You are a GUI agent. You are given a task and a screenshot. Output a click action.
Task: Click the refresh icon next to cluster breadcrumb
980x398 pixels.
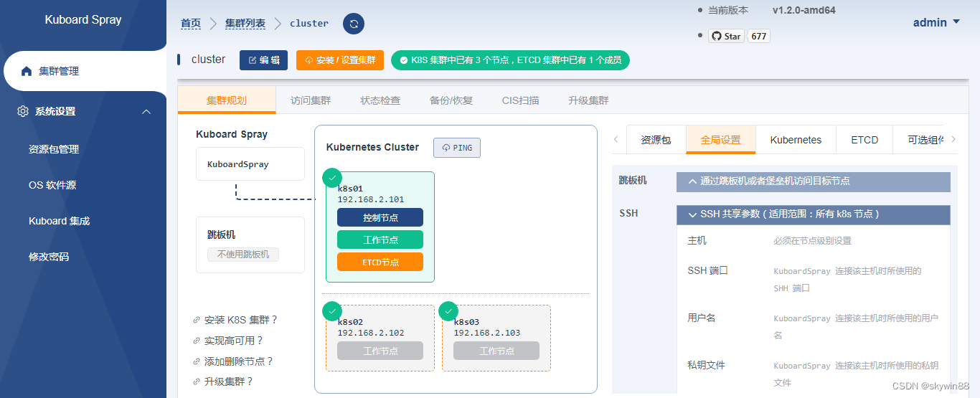tap(354, 24)
